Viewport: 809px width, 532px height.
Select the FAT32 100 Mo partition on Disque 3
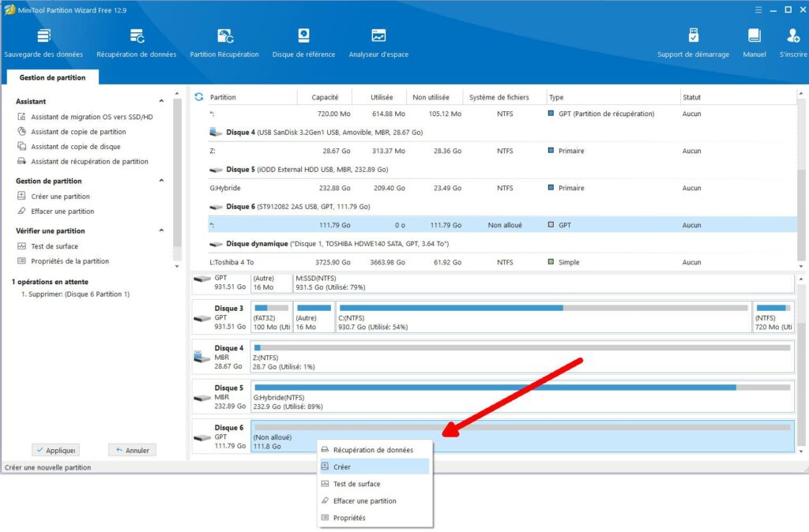click(x=272, y=317)
